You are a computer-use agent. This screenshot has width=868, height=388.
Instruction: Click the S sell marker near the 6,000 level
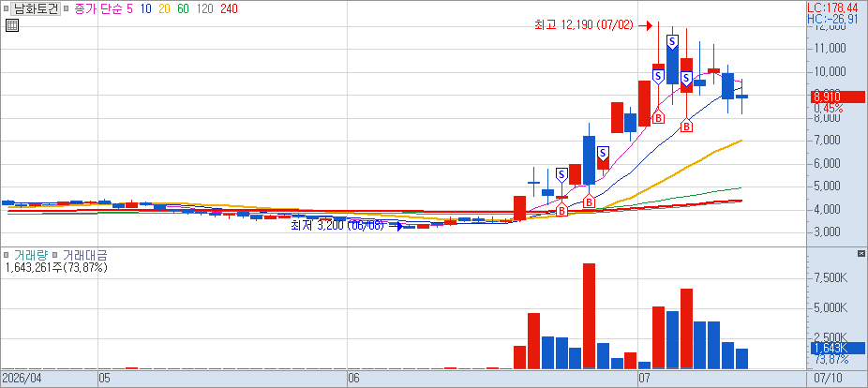(603, 154)
